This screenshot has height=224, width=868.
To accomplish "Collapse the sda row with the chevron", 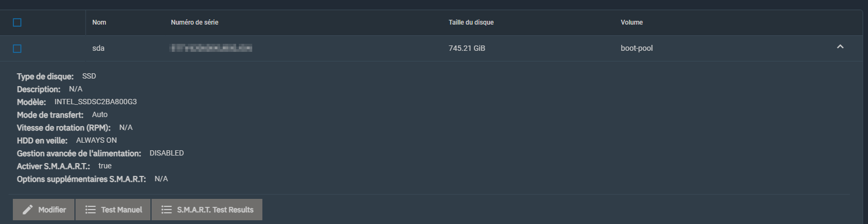I will [840, 47].
